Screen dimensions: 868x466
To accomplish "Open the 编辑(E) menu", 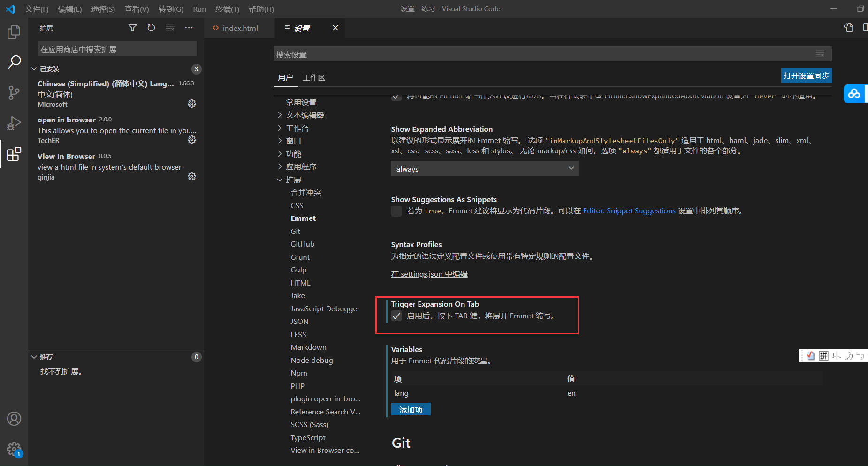I will point(70,9).
